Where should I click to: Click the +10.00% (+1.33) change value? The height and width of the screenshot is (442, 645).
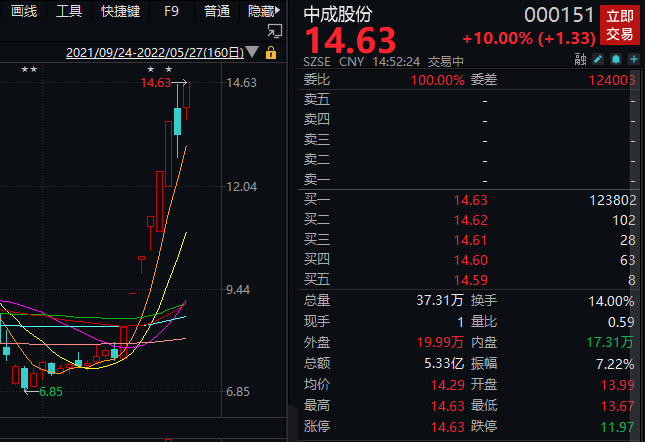click(x=529, y=39)
